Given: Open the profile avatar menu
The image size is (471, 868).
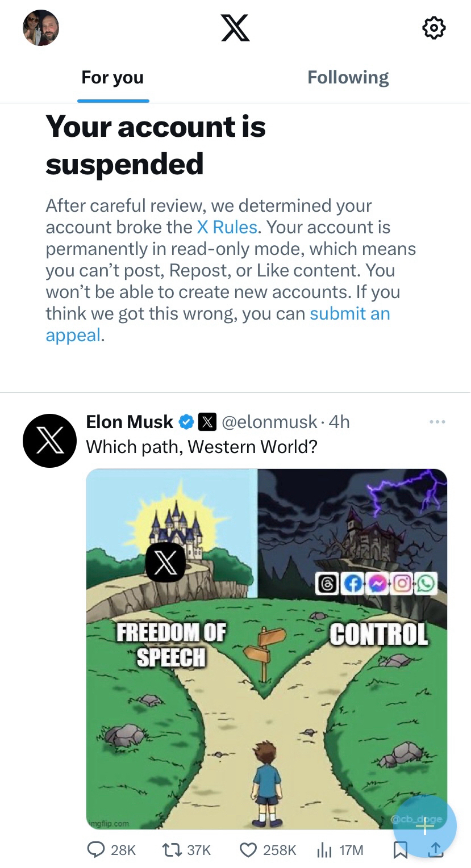Looking at the screenshot, I should click(41, 28).
